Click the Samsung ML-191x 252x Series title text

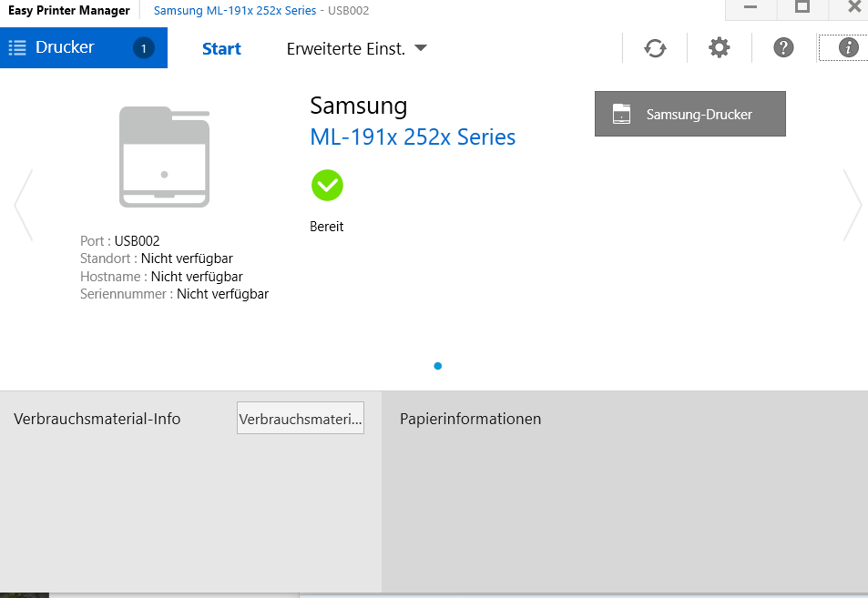(235, 11)
